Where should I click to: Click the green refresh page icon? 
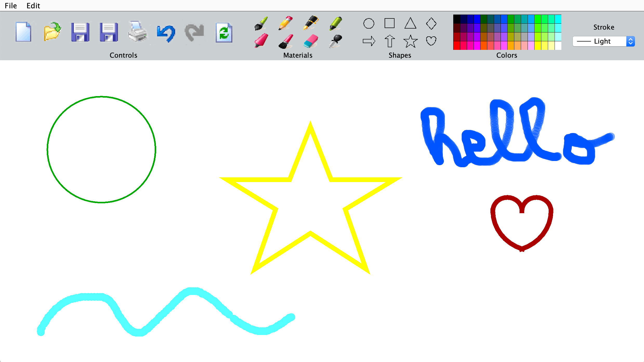tap(224, 33)
